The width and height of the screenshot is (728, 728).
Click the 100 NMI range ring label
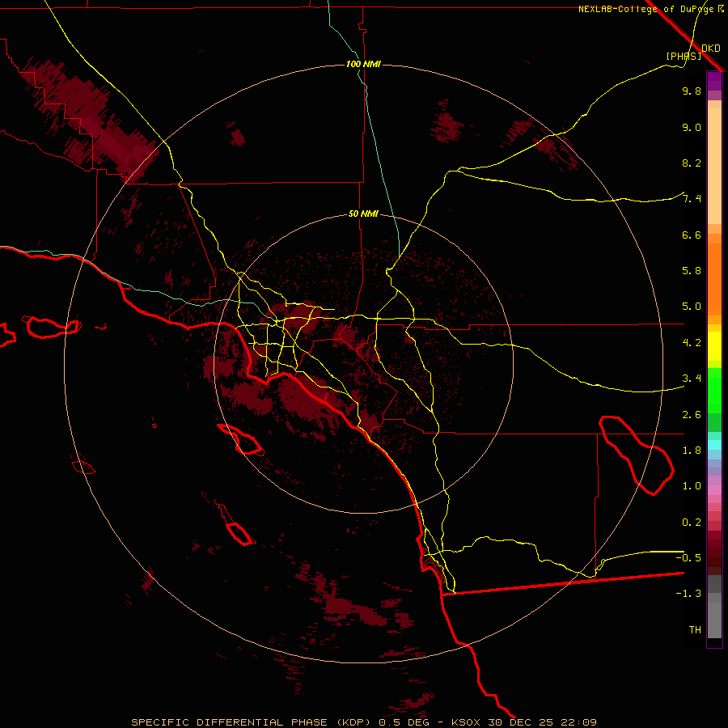[x=363, y=64]
